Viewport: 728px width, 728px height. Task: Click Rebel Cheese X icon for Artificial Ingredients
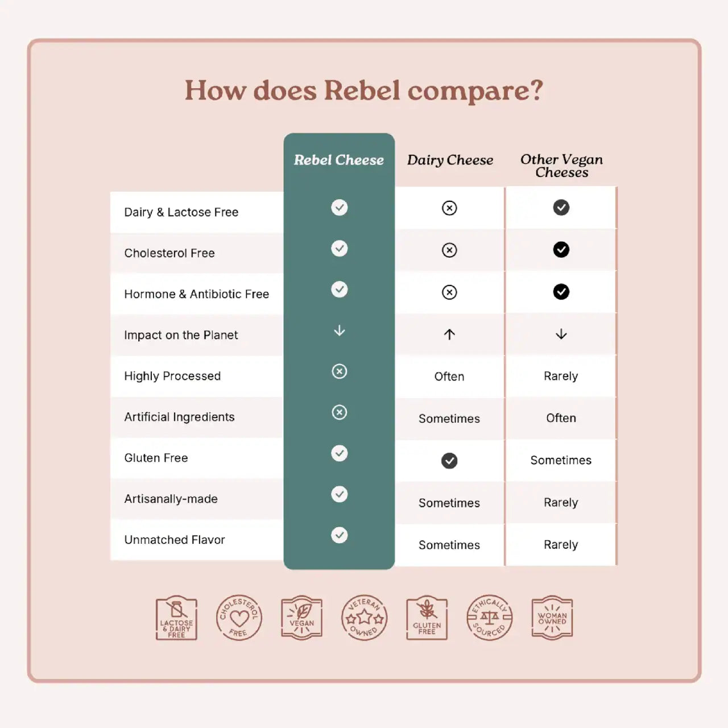pos(340,412)
